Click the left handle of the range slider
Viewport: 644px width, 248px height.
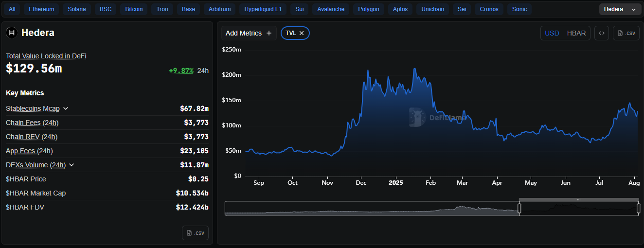519,208
